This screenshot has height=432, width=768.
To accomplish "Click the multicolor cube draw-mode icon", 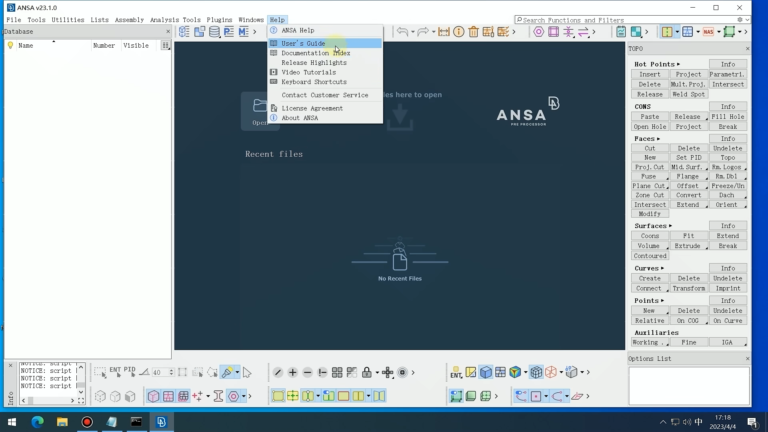I will point(515,372).
